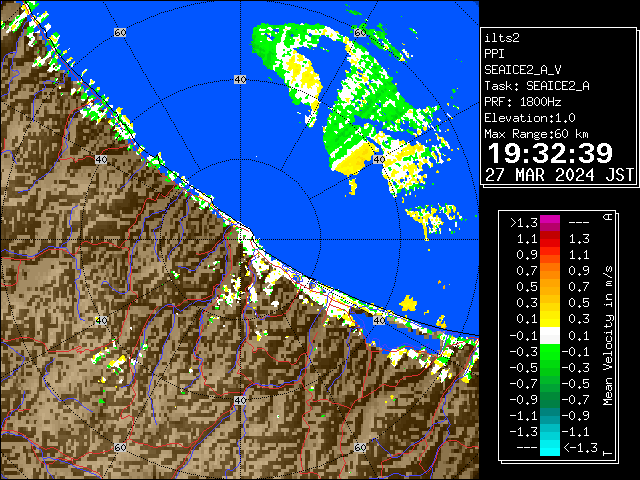Pick the magenta swatch atop velocity legend
640x480 pixels.
click(550, 220)
